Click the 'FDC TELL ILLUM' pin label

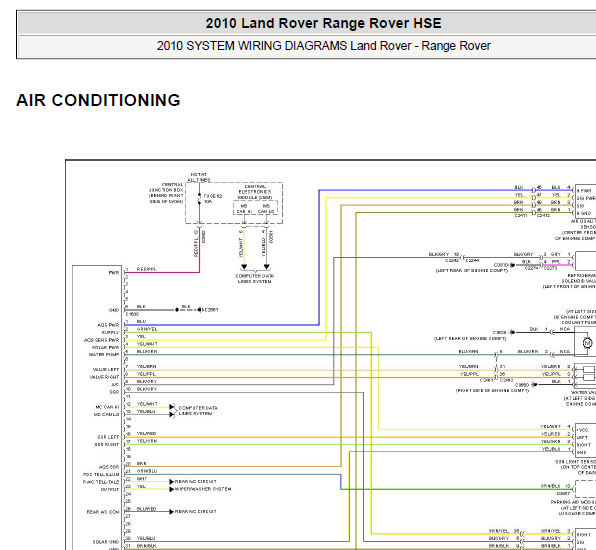point(101,474)
